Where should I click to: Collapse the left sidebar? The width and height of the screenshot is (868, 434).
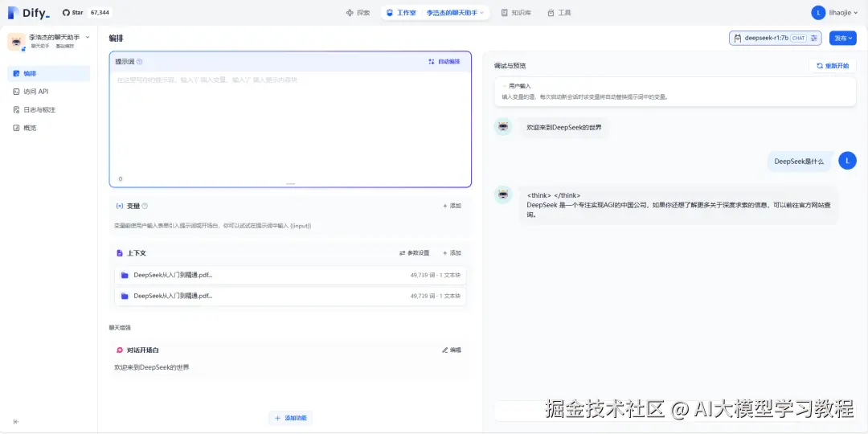16,422
